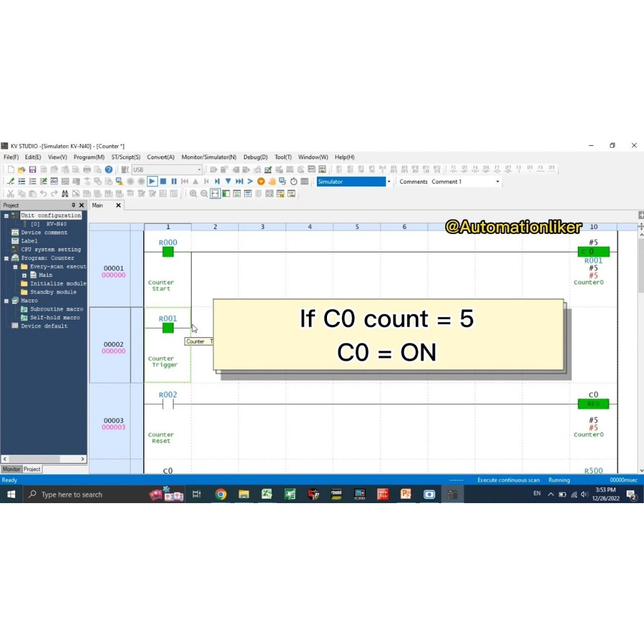The image size is (644, 644).
Task: Switch to the Project tab at panel bottom
Action: [x=31, y=469]
